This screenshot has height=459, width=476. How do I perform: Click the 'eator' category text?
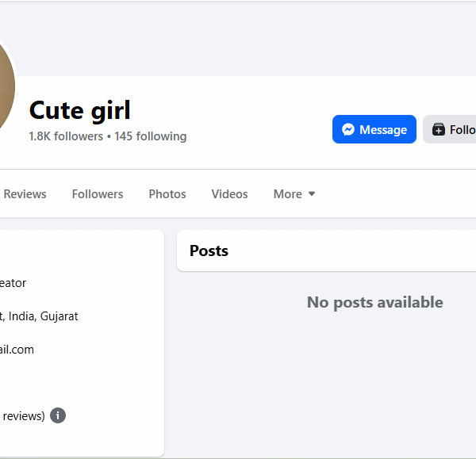13,283
